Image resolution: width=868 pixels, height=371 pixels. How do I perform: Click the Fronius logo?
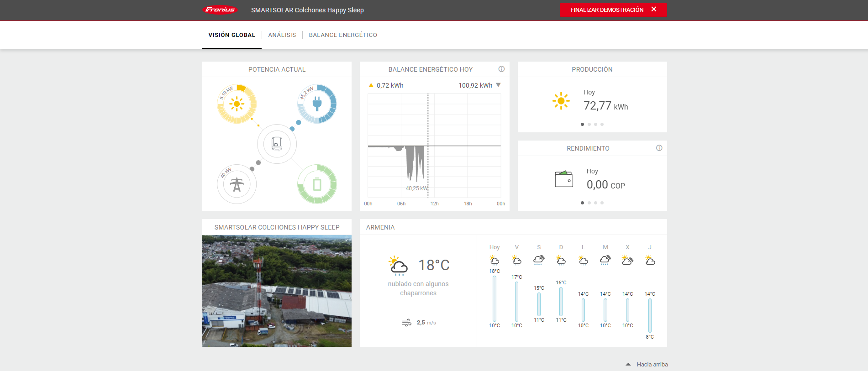tap(220, 10)
